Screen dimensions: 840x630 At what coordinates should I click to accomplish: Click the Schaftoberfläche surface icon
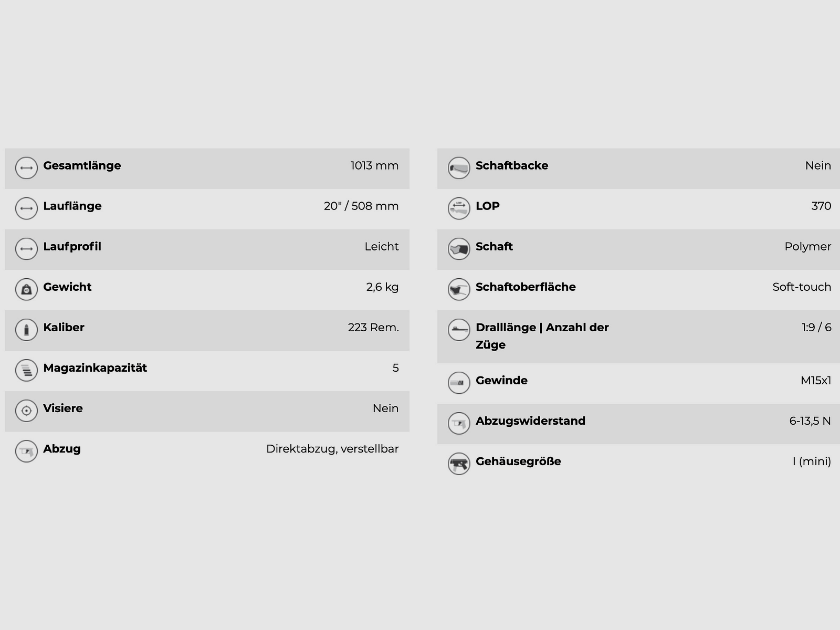click(459, 289)
